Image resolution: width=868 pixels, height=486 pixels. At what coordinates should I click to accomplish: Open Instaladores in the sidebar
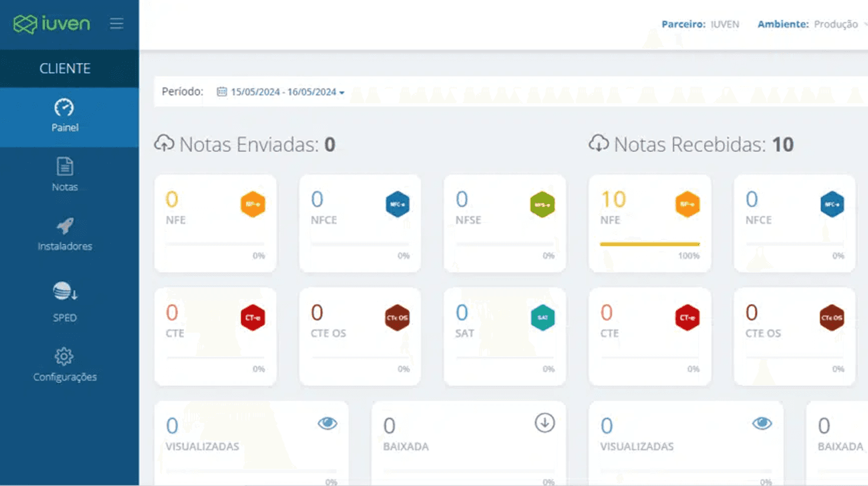pos(65,235)
